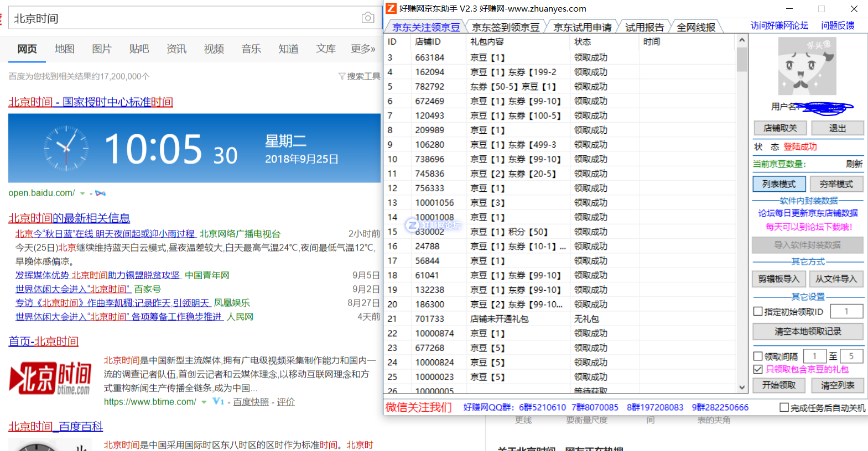Open the 更多 menu in Baidu navigation

pyautogui.click(x=363, y=49)
